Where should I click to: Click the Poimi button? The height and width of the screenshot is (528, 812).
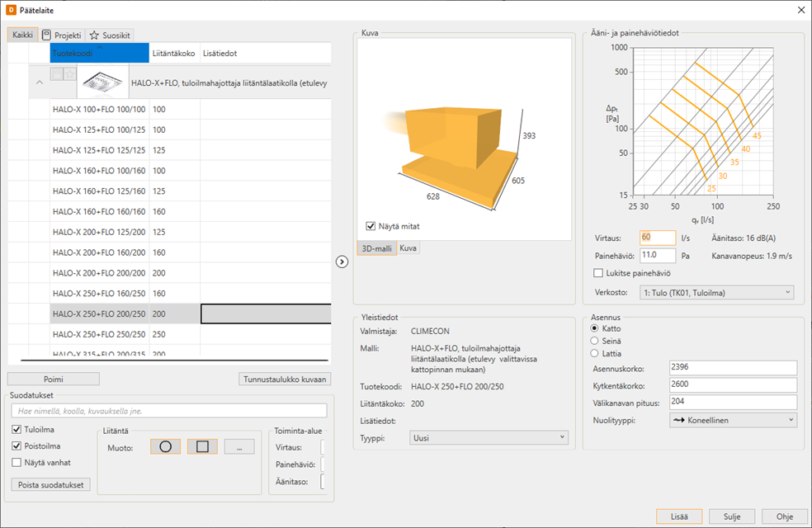coord(54,379)
